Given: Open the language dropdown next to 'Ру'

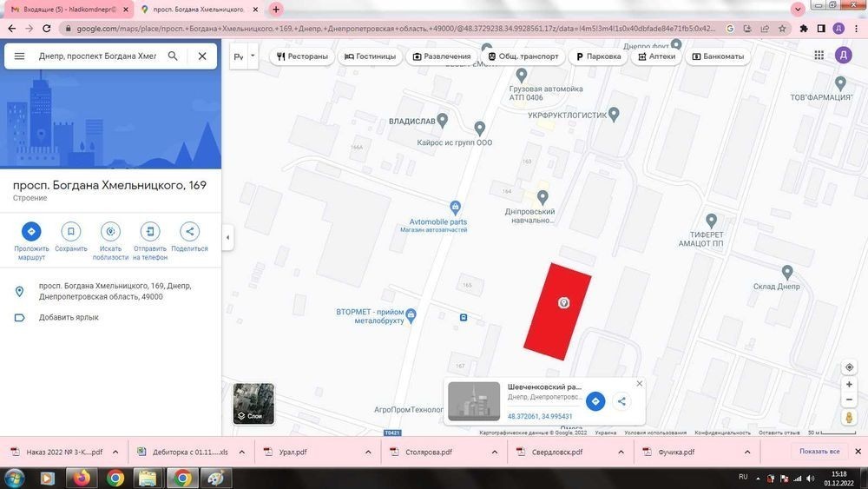Looking at the screenshot, I should [253, 56].
